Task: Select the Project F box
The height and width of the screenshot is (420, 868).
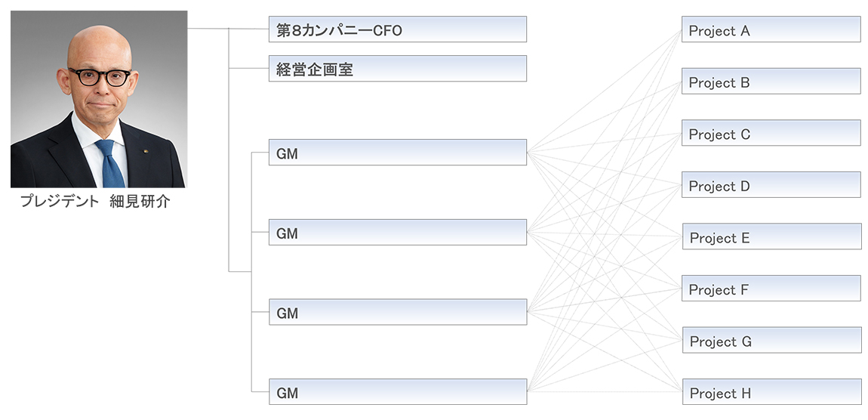Action: pyautogui.click(x=771, y=289)
